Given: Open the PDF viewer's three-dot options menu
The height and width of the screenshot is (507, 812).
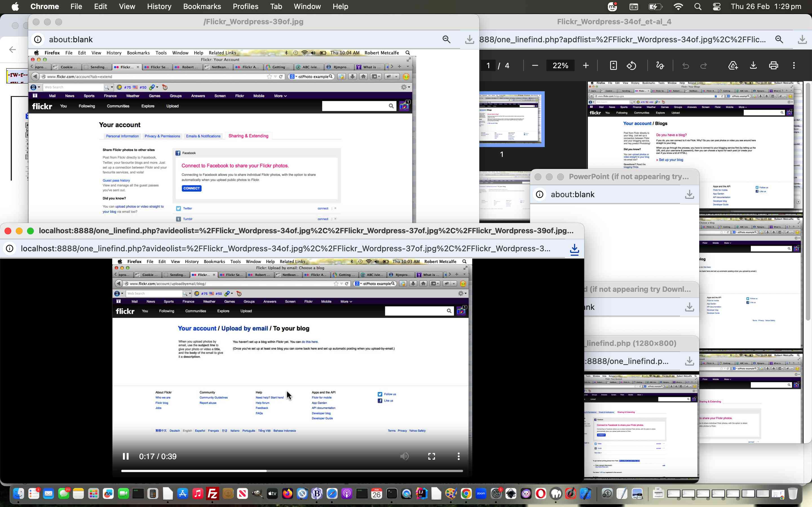Looking at the screenshot, I should [794, 65].
